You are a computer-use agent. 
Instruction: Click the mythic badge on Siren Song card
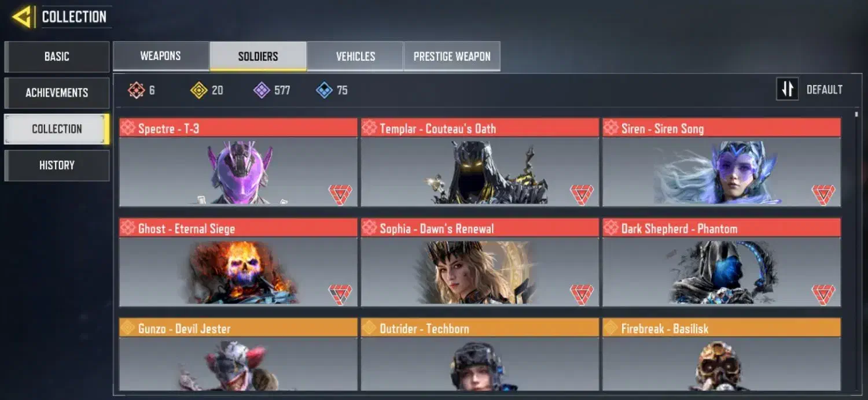tap(823, 194)
